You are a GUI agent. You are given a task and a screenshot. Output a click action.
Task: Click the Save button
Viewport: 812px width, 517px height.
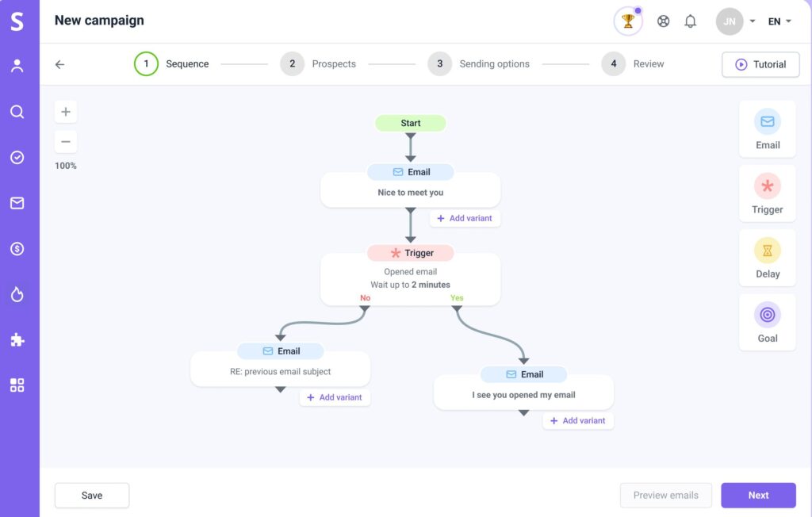[92, 496]
